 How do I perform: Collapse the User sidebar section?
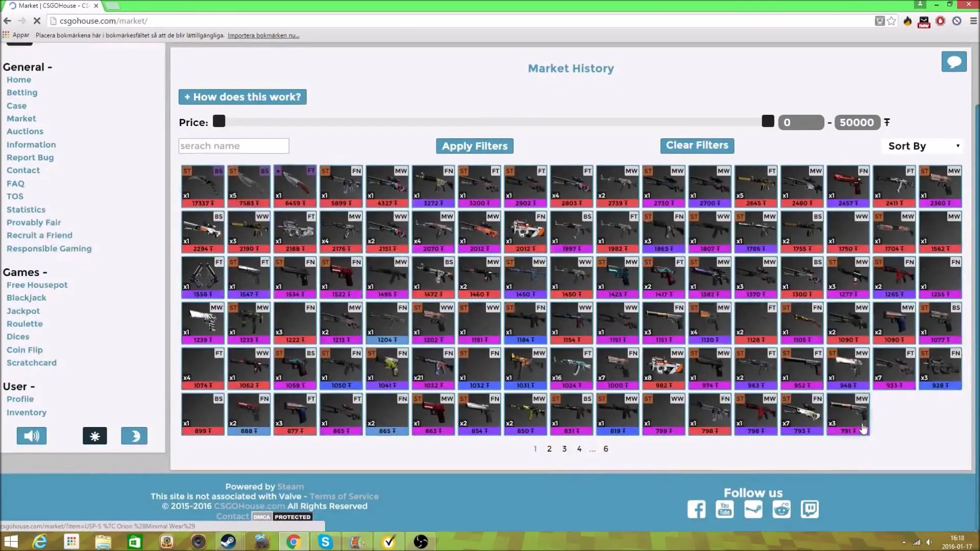coord(19,386)
